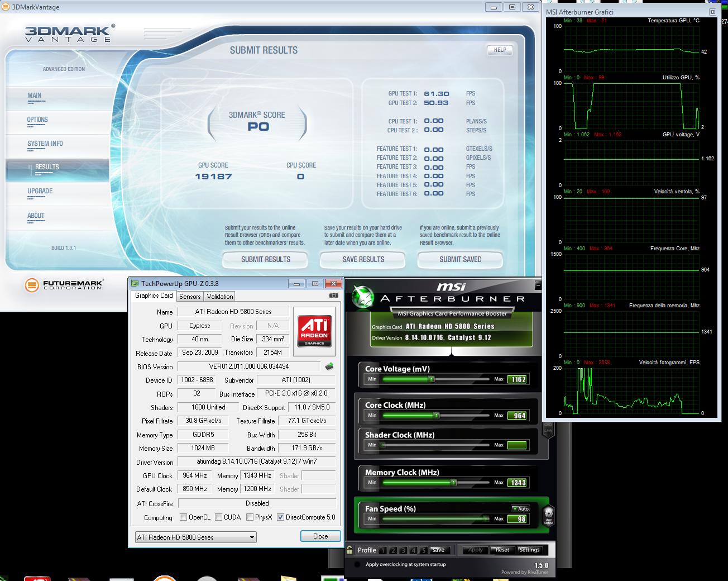Screen dimensions: 728x581
Task: Click the Futuremark Corporation logo
Action: pyautogui.click(x=63, y=285)
